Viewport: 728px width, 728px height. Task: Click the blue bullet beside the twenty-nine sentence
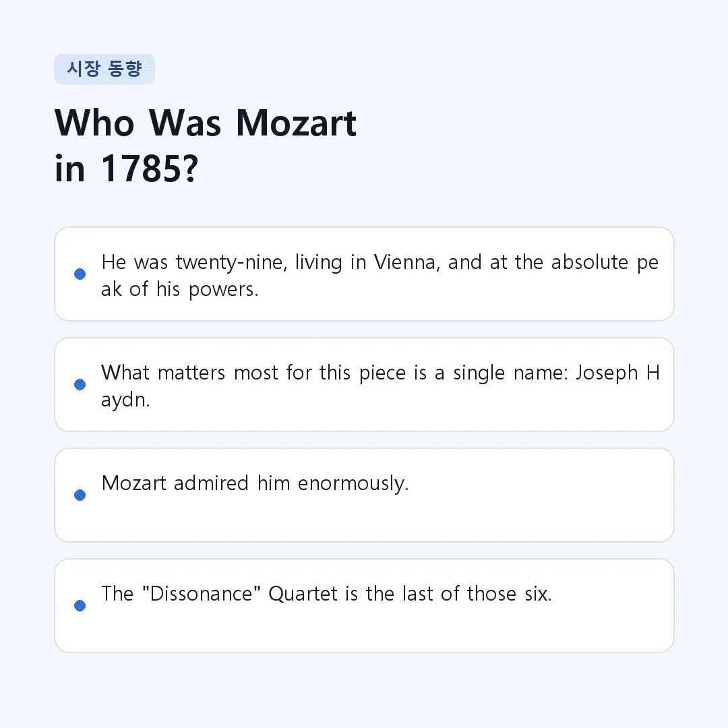(x=80, y=274)
